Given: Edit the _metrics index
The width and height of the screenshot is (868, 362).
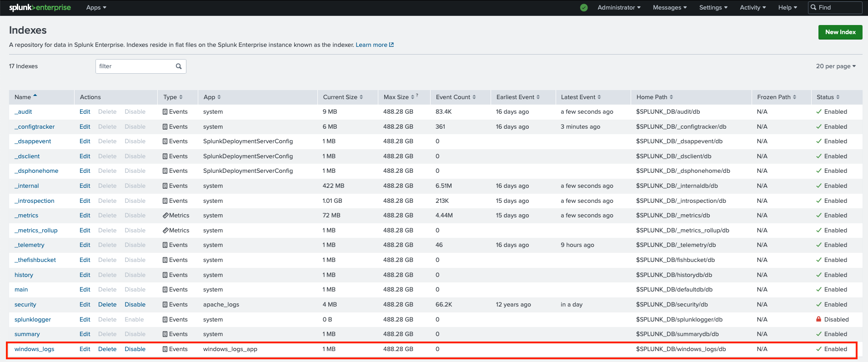Looking at the screenshot, I should pyautogui.click(x=85, y=216).
